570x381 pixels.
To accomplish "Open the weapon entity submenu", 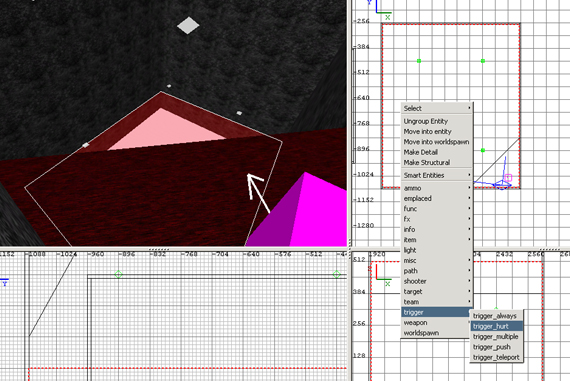I will (x=437, y=323).
